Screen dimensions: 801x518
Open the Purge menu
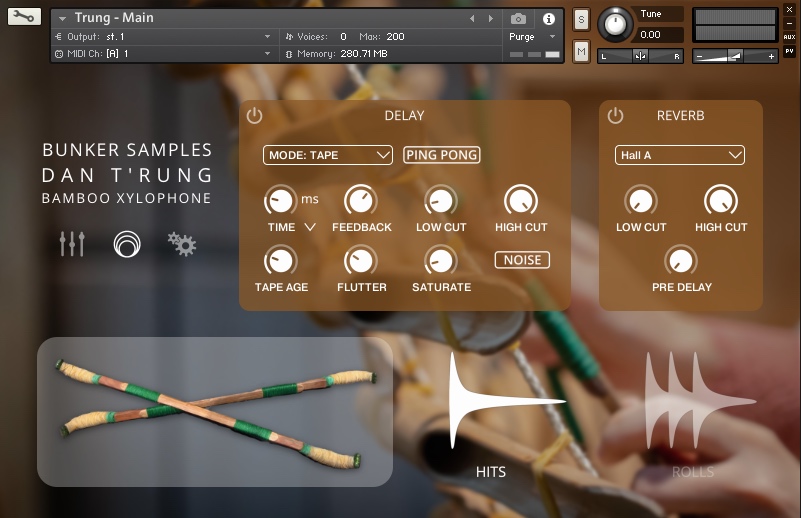tap(532, 37)
